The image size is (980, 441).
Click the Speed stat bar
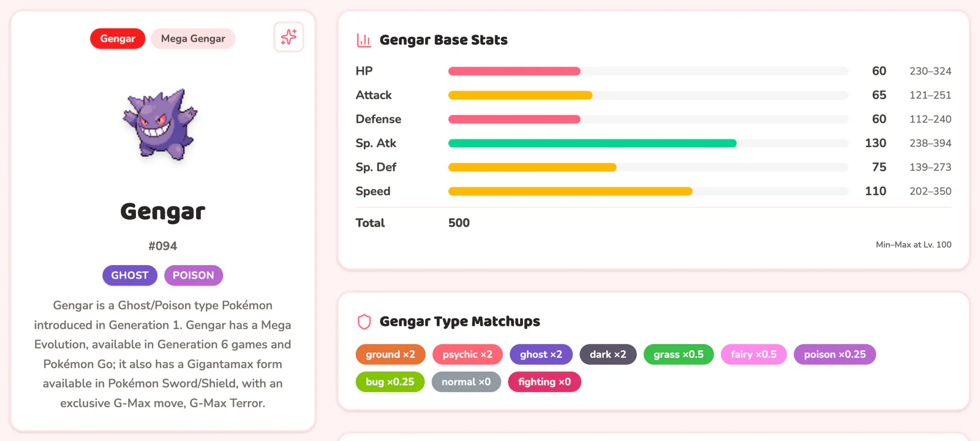(649, 191)
